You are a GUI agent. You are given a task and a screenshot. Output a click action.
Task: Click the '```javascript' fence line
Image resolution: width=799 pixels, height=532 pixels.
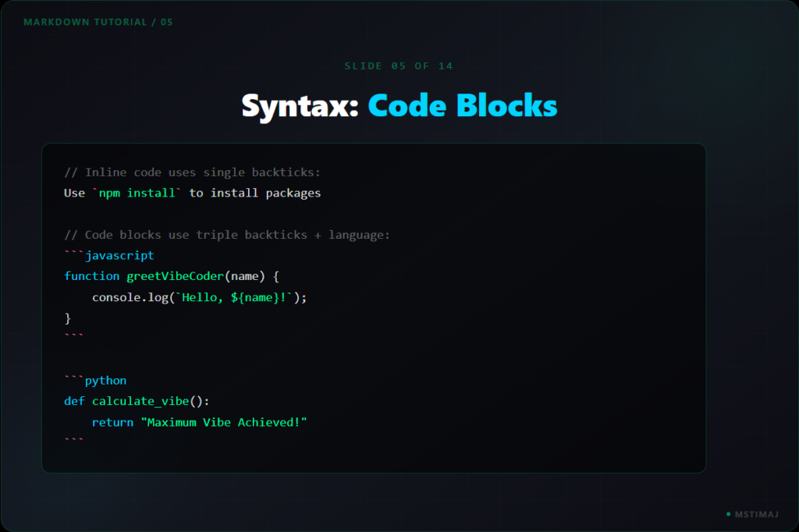[x=109, y=255]
